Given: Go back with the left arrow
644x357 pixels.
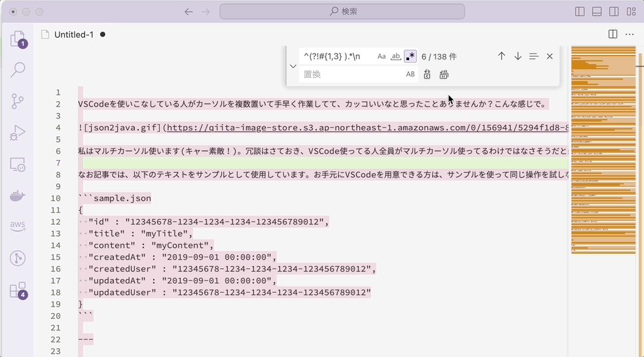Looking at the screenshot, I should tap(188, 12).
